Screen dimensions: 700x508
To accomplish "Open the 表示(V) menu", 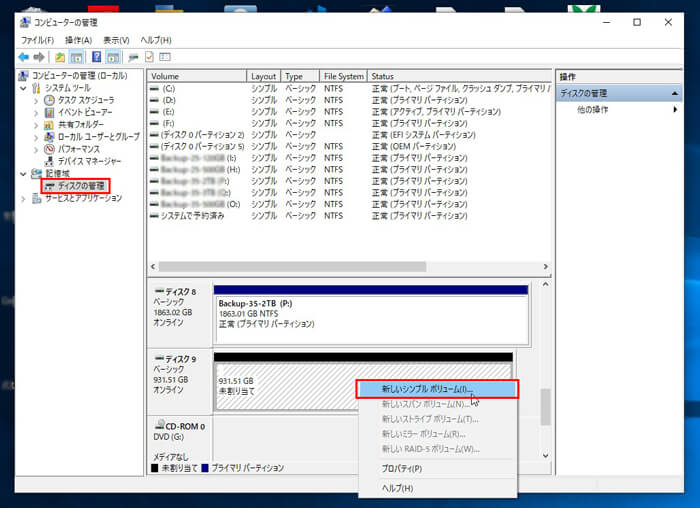I will tap(117, 40).
